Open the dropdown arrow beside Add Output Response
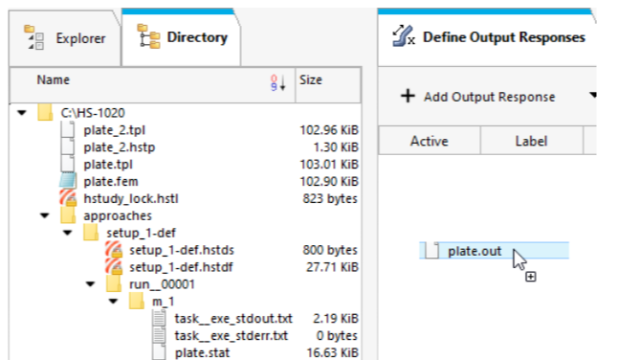 point(593,95)
